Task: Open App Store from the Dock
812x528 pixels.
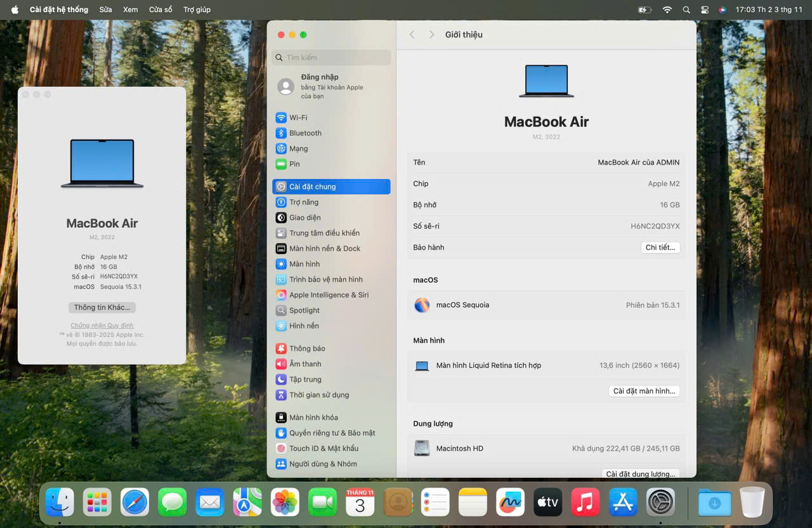Action: [x=622, y=503]
